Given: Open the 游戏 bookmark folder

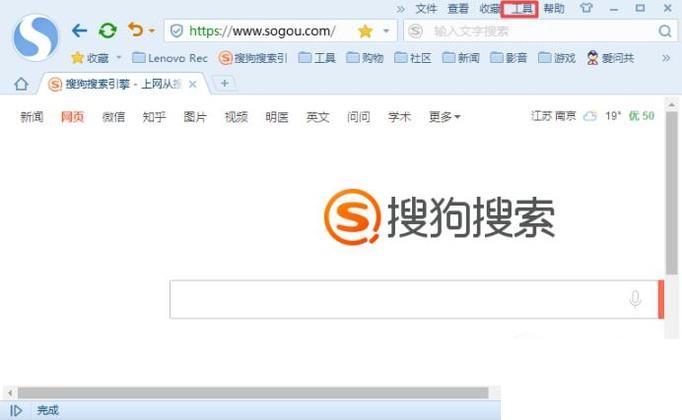Looking at the screenshot, I should tap(557, 58).
